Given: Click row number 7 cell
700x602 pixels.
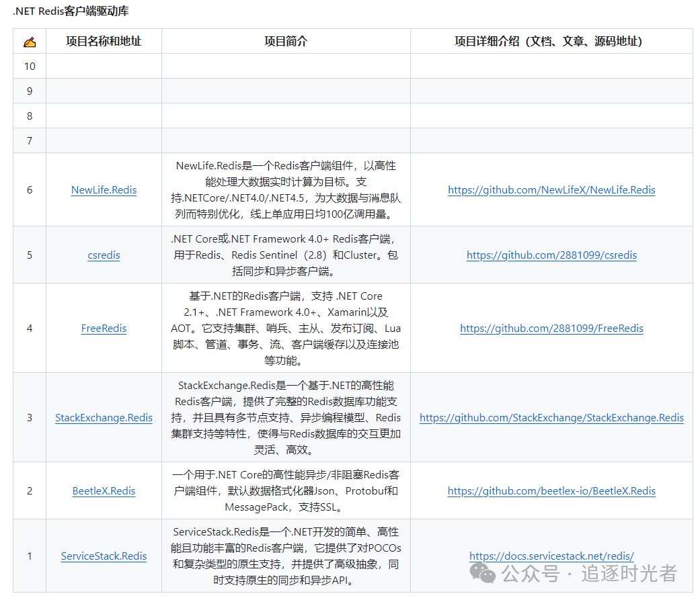Looking at the screenshot, I should click(30, 141).
